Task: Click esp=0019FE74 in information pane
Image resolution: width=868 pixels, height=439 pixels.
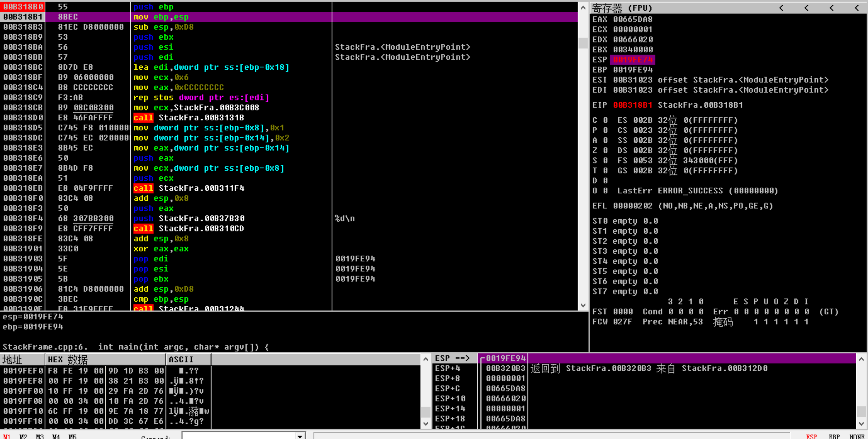Action: point(33,317)
